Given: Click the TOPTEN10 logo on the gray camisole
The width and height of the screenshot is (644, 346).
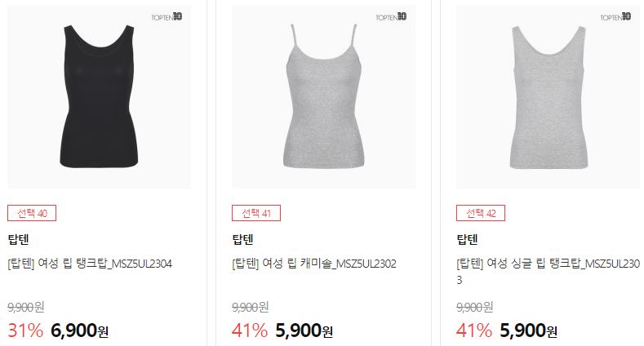Looking at the screenshot, I should click(x=392, y=17).
